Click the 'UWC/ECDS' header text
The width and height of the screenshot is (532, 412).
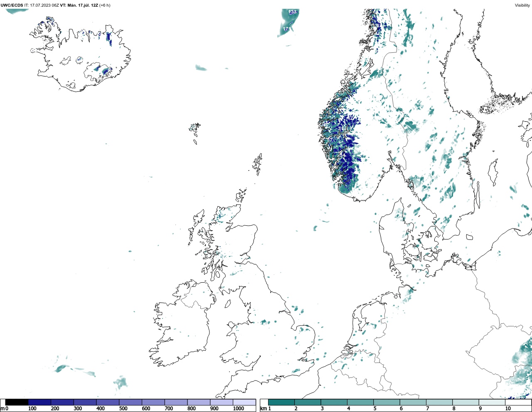pos(12,5)
